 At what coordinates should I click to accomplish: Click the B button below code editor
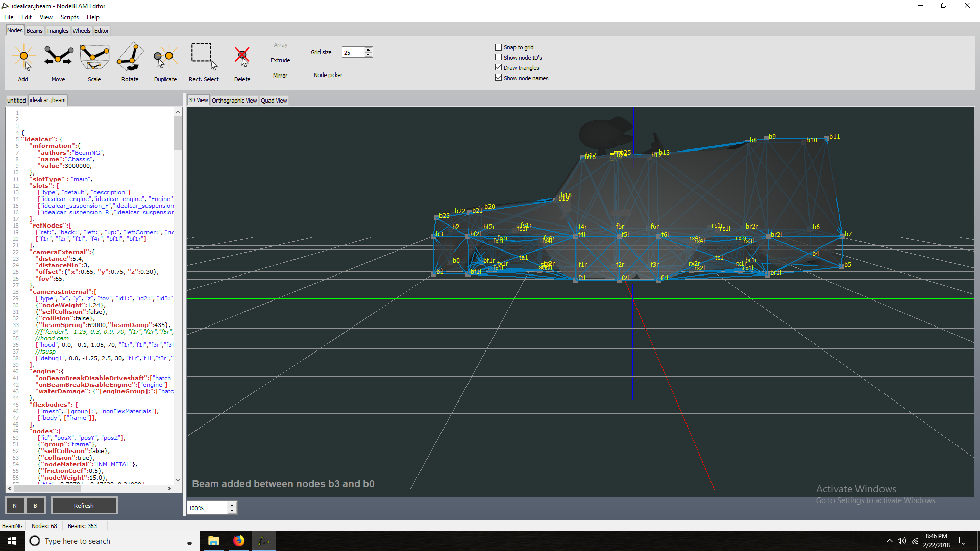(x=35, y=506)
